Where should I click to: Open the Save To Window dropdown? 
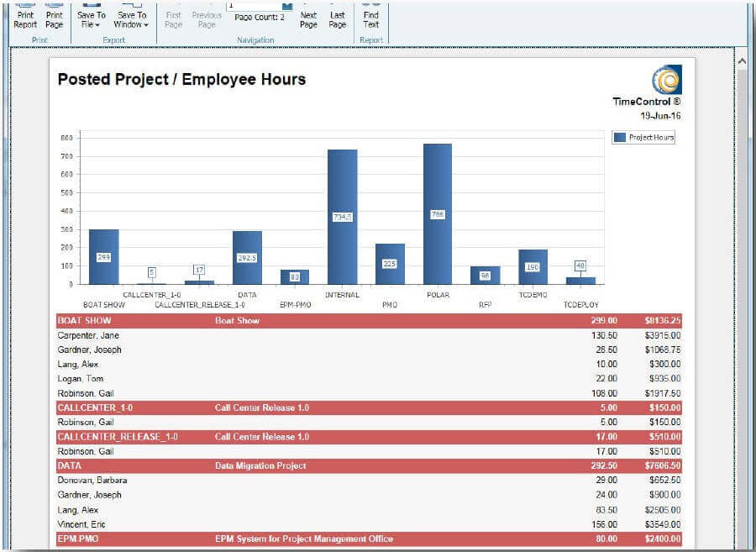tap(132, 18)
